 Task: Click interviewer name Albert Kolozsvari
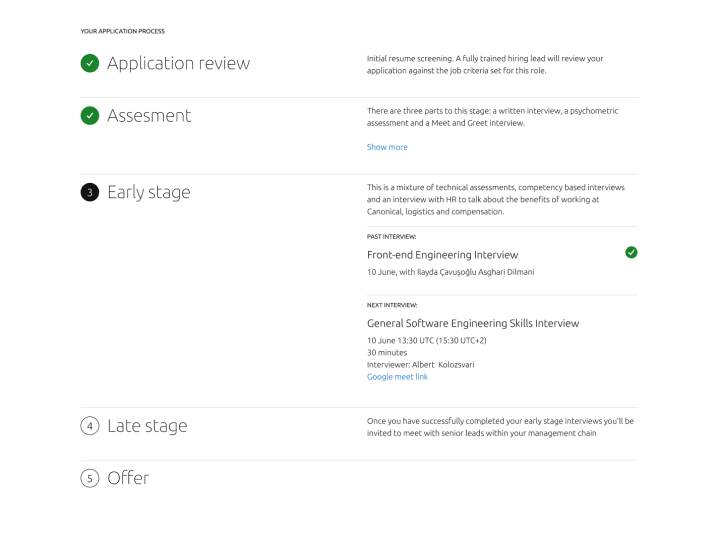443,365
